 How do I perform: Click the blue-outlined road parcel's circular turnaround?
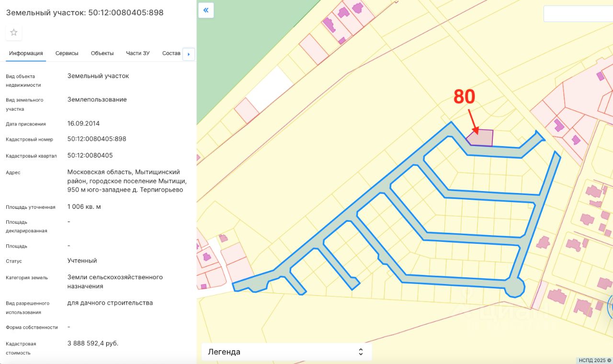[x=514, y=287]
